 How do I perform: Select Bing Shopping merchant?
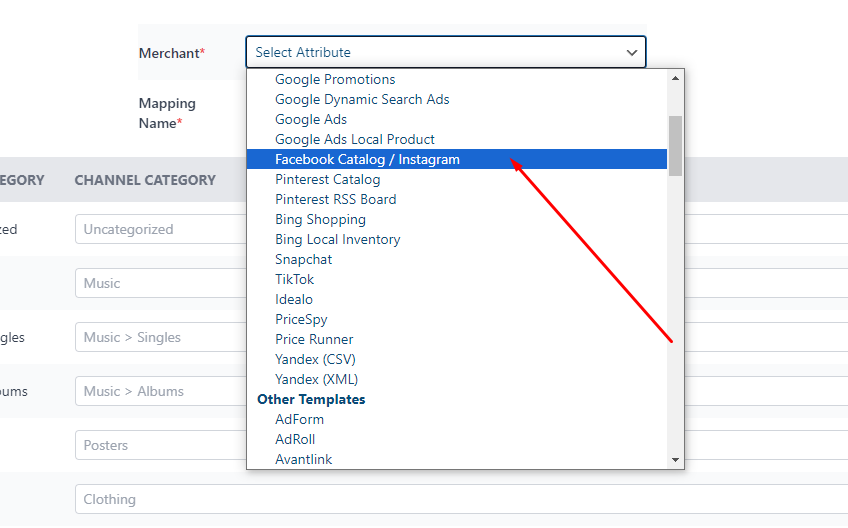[320, 219]
